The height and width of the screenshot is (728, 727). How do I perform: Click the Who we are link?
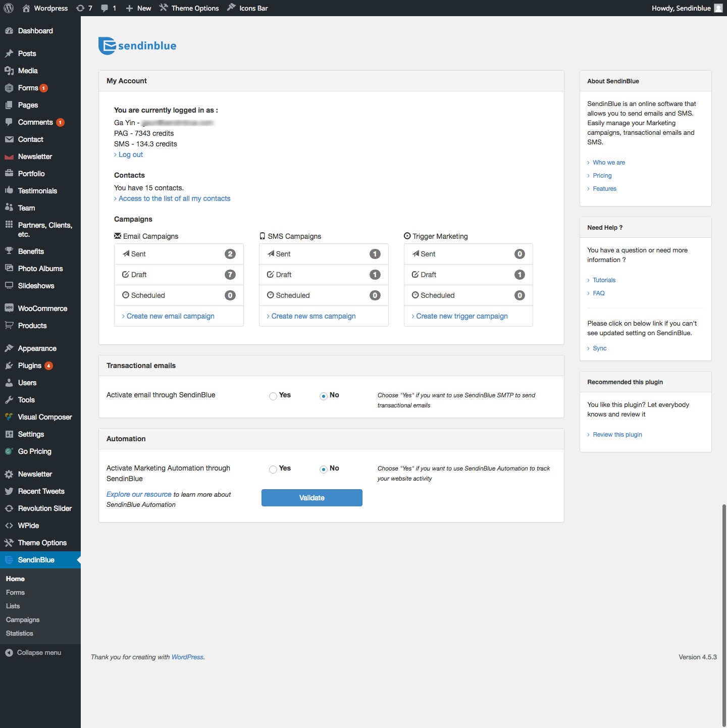[x=609, y=163]
